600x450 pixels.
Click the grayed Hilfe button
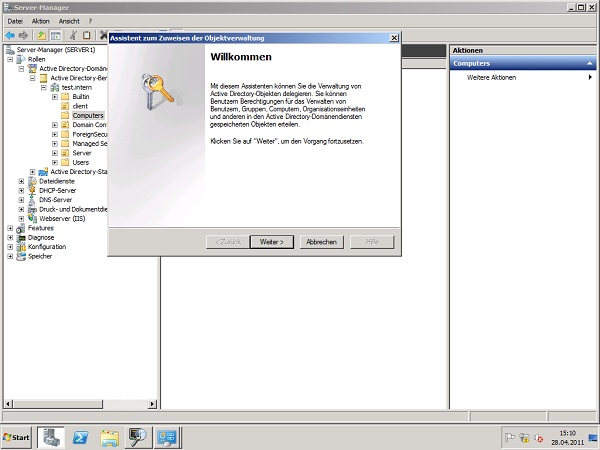372,242
